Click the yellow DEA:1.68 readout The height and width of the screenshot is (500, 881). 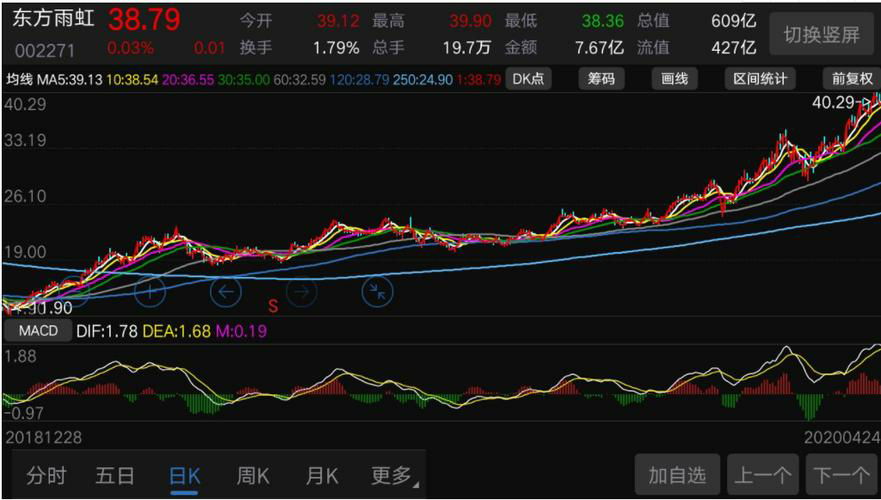click(x=176, y=331)
